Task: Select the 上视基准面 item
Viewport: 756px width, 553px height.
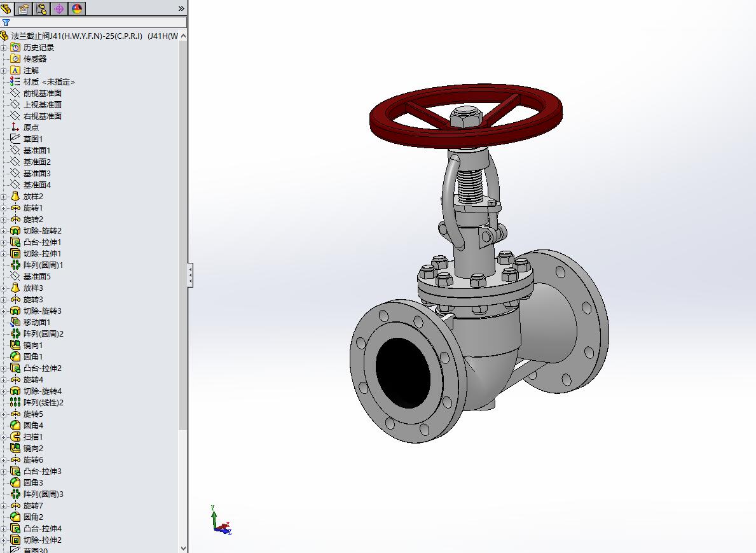Action: pos(43,105)
